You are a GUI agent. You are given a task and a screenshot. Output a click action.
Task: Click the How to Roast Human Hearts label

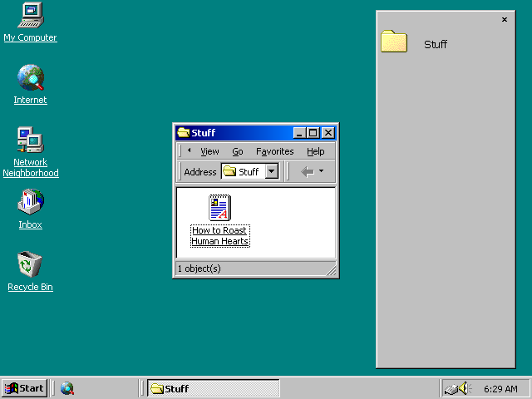pyautogui.click(x=219, y=236)
